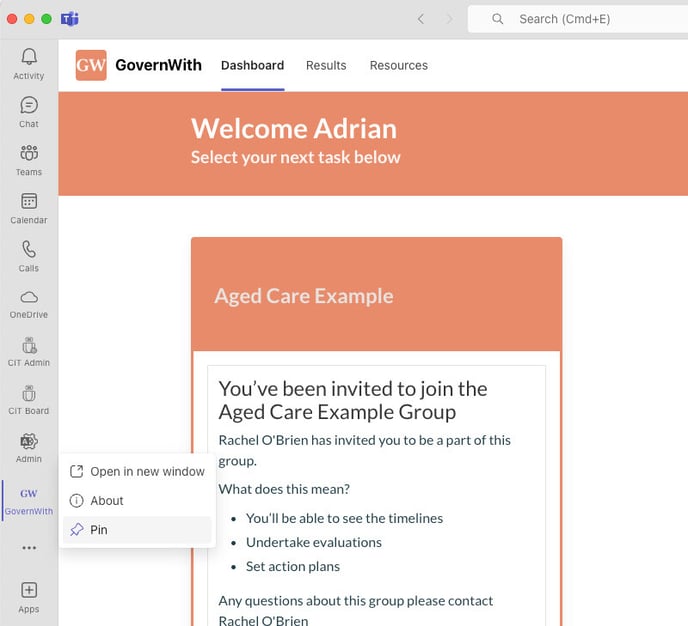Click 'Any questions about this group' text

(356, 611)
